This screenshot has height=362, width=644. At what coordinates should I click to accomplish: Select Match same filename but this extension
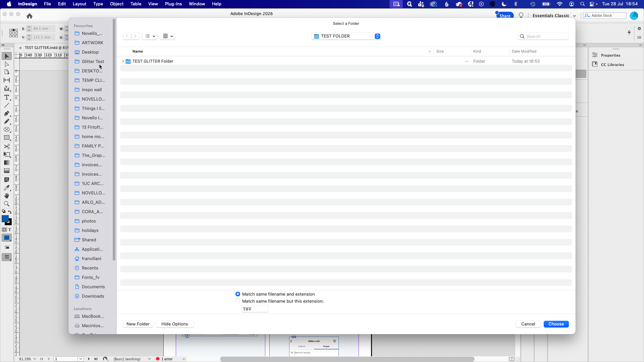coord(238,301)
